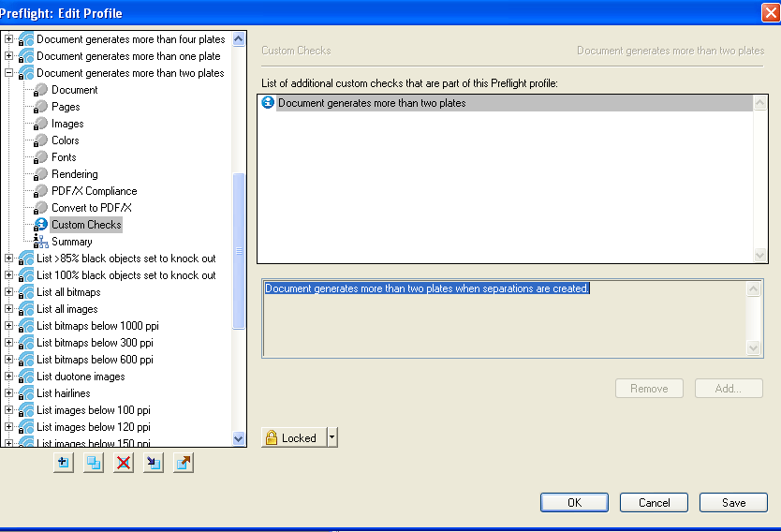
Task: Click the duplicate profile icon
Action: click(93, 463)
